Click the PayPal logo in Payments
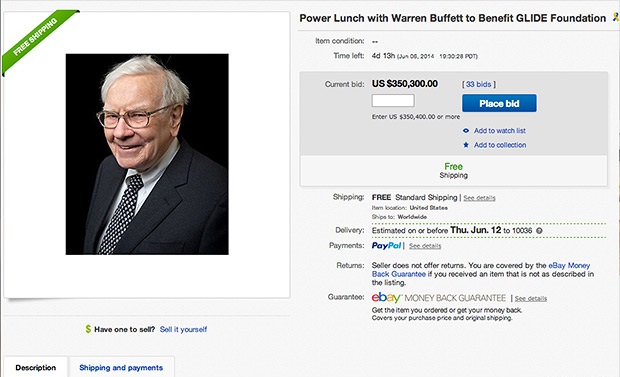This screenshot has height=377, width=620. point(386,246)
